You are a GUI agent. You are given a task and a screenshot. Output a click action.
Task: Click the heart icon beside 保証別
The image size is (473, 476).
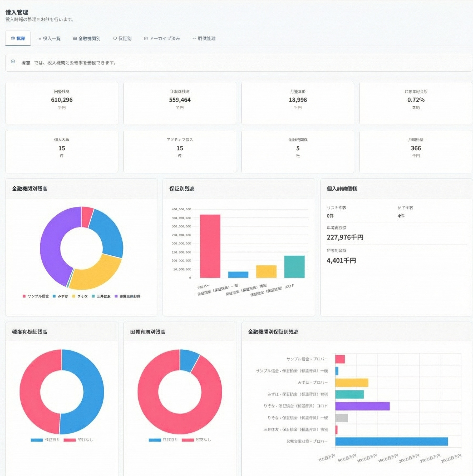(x=115, y=38)
